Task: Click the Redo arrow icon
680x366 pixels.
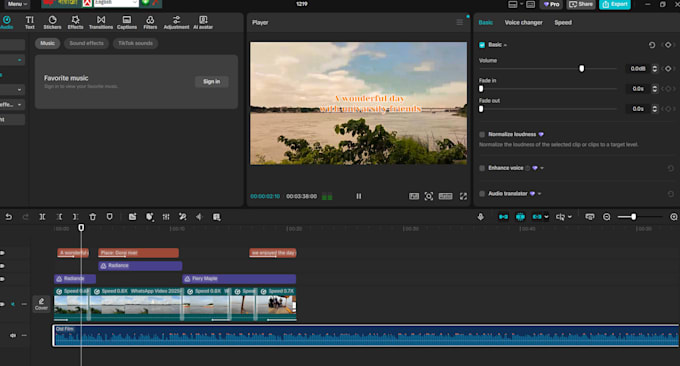Action: tap(25, 217)
